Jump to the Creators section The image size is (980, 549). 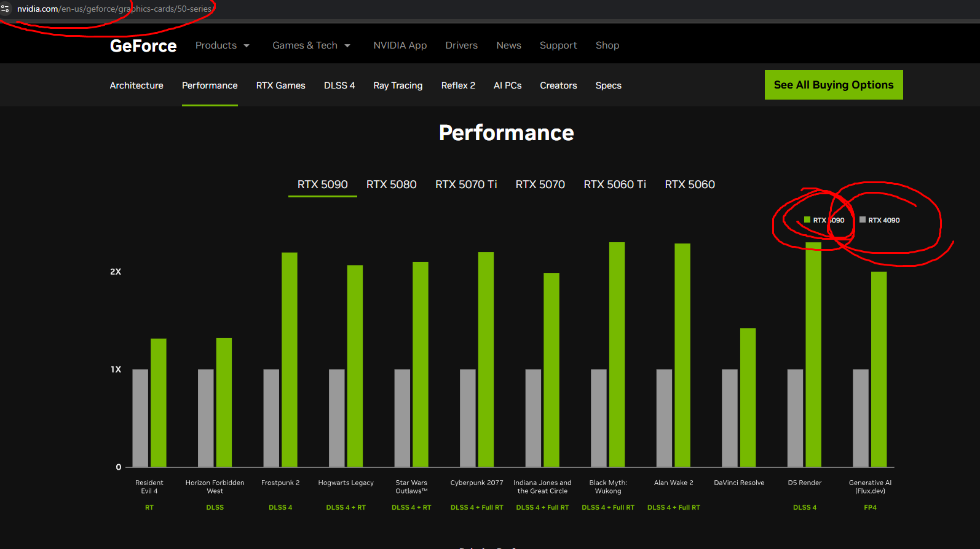pyautogui.click(x=558, y=85)
